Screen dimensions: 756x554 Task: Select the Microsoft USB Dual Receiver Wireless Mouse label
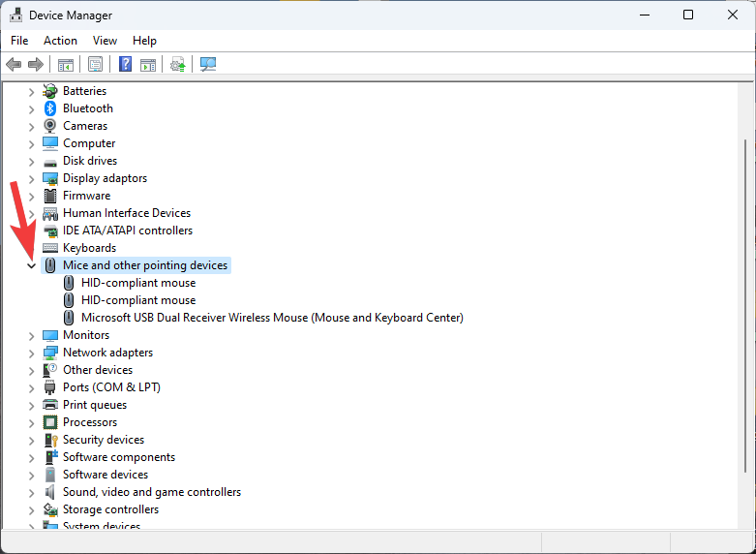(x=272, y=318)
